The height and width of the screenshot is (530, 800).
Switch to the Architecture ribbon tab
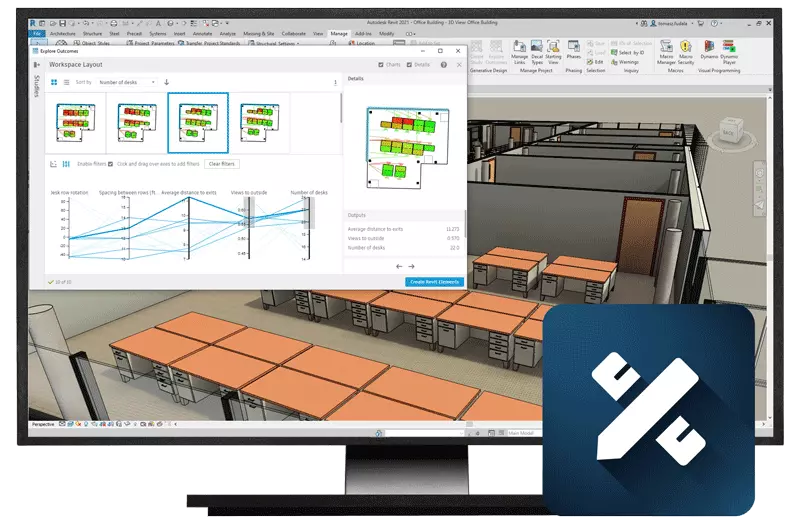click(63, 34)
